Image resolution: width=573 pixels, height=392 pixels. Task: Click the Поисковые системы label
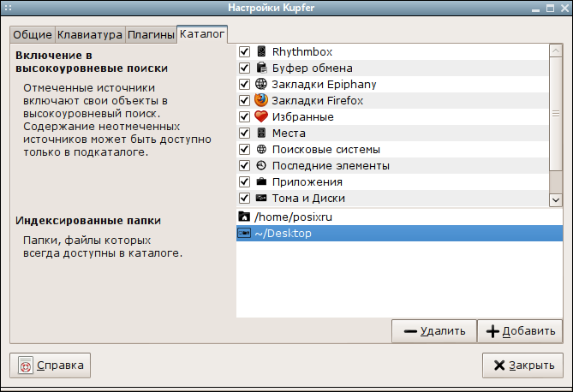tap(326, 150)
